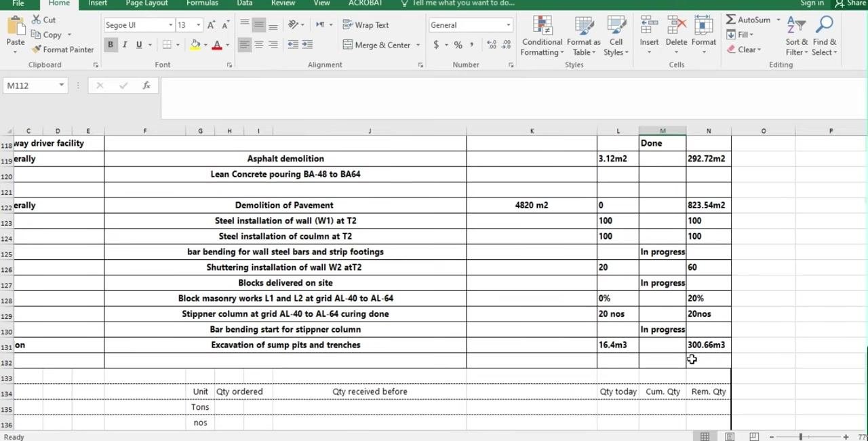868x441 pixels.
Task: Apply Accounting currency format
Action: click(x=436, y=45)
